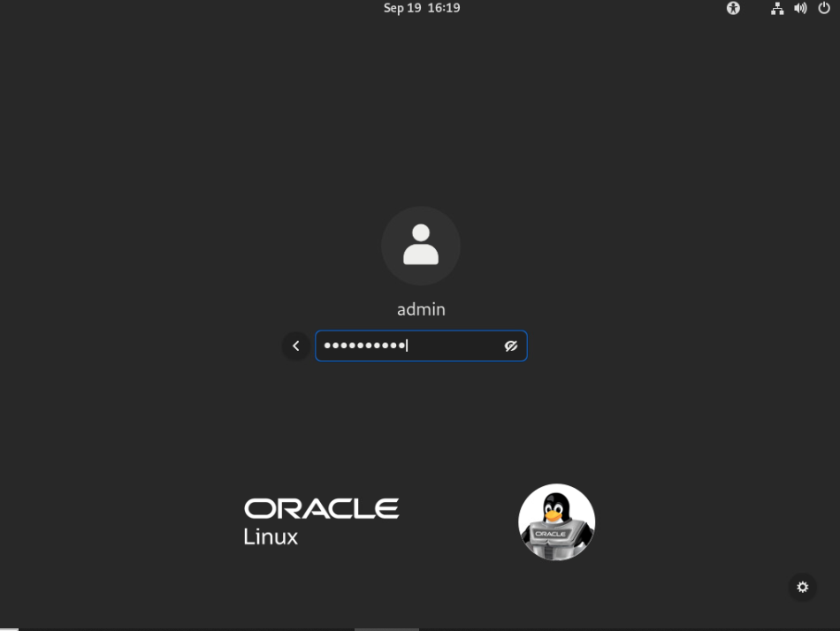Viewport: 840px width, 631px height.
Task: Click the gray bar at bottom center edge
Action: click(x=386, y=628)
